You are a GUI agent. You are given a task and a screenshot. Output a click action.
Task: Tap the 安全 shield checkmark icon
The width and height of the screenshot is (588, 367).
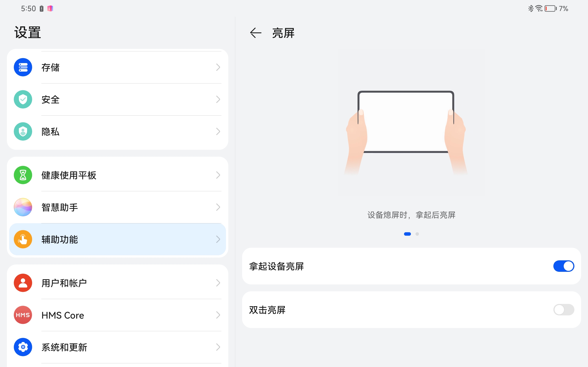23,99
